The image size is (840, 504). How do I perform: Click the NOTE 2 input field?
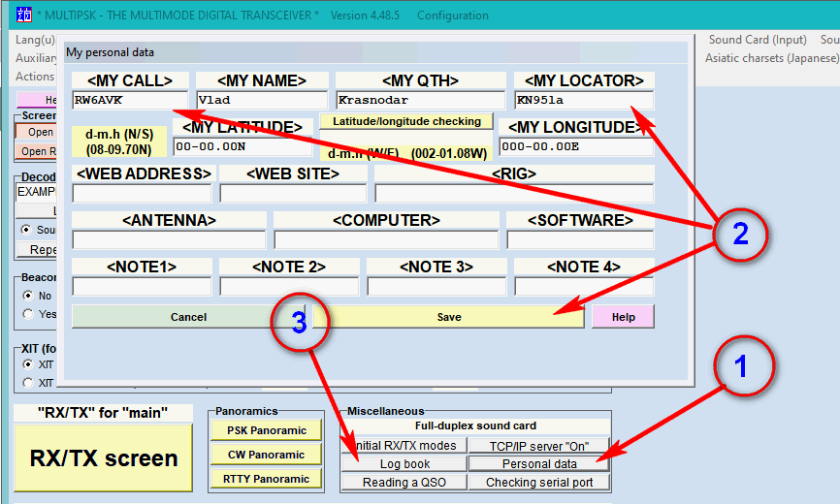289,286
